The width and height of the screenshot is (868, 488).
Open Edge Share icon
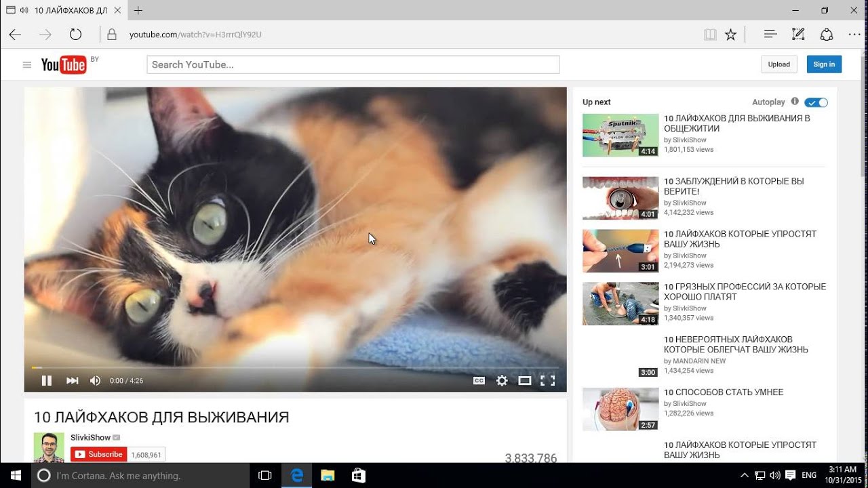point(826,35)
